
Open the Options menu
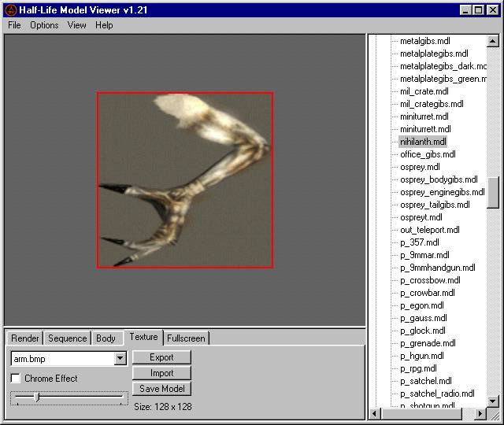pos(44,25)
